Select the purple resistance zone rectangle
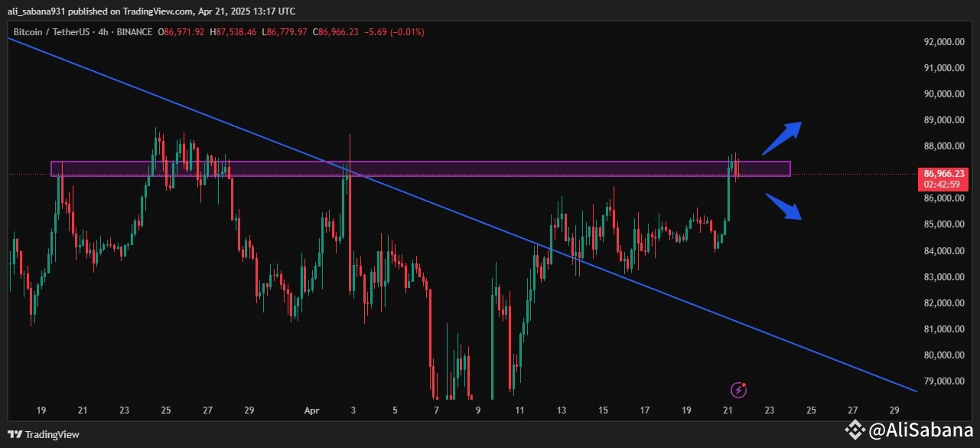980x448 pixels. pos(420,168)
